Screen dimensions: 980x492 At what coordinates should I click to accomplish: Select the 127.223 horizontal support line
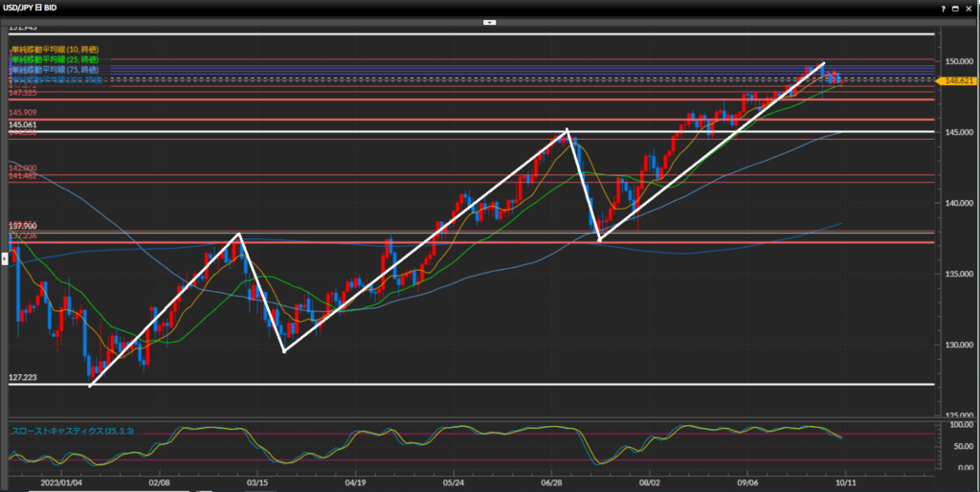point(479,384)
